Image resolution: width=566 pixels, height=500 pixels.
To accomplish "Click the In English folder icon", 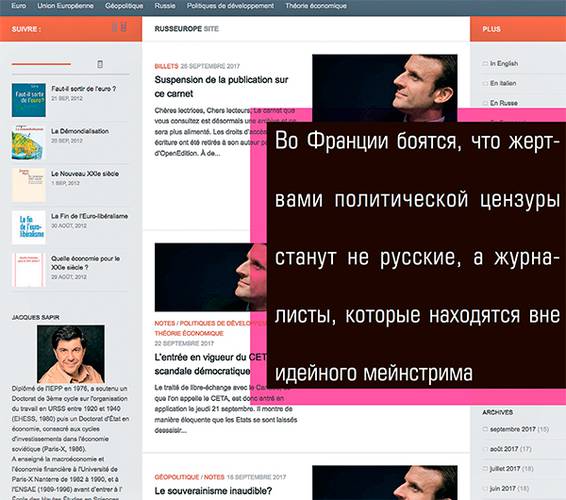I will pyautogui.click(x=485, y=64).
